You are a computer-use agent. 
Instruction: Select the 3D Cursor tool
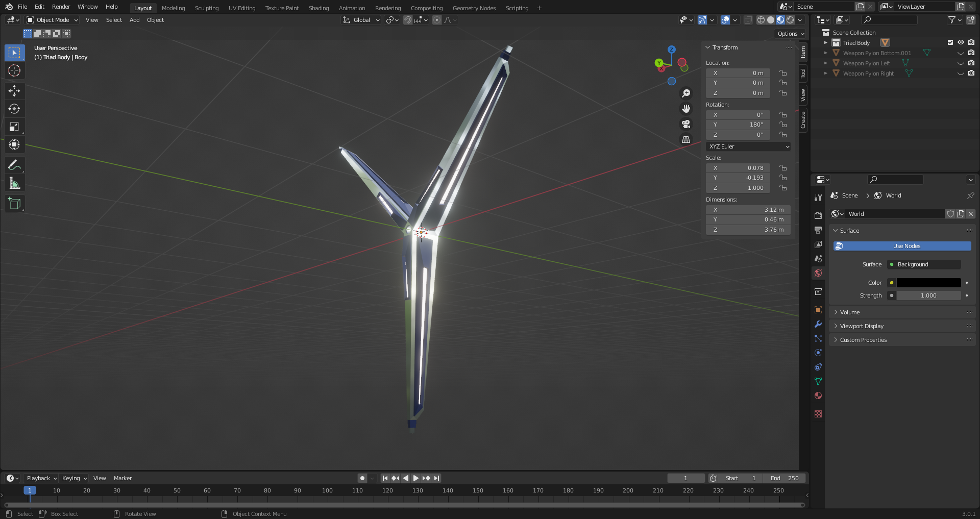14,70
